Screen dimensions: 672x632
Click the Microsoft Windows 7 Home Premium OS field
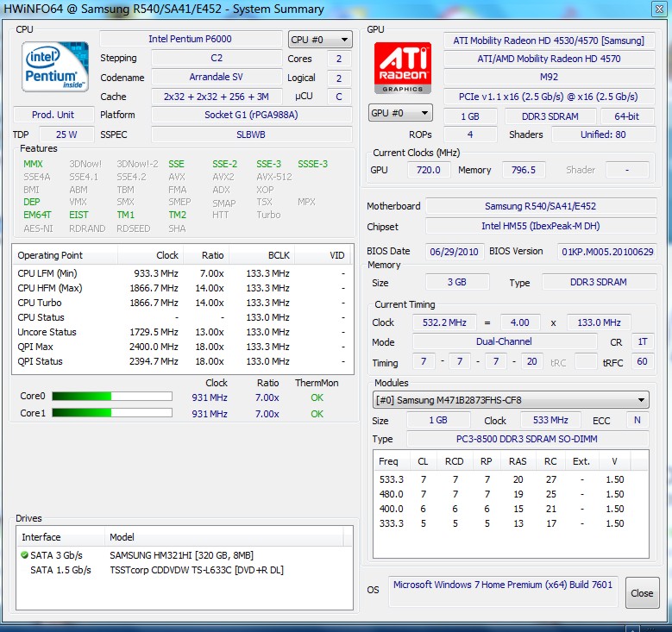coord(503,591)
